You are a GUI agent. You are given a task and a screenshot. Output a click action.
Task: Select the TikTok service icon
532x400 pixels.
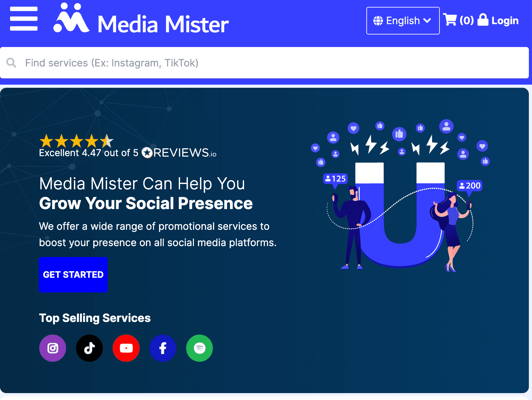point(89,348)
